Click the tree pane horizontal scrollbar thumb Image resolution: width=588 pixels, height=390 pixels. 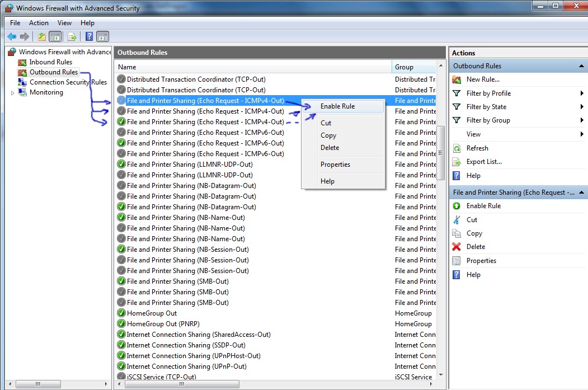(x=38, y=384)
